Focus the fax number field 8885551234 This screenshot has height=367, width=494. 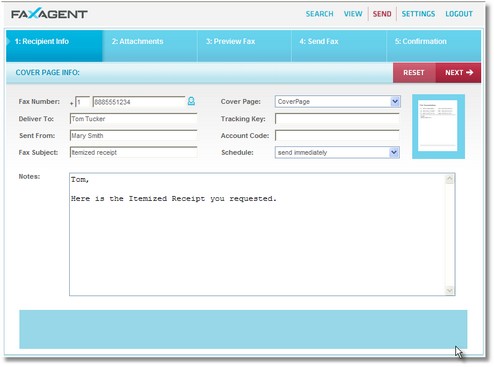pyautogui.click(x=139, y=102)
